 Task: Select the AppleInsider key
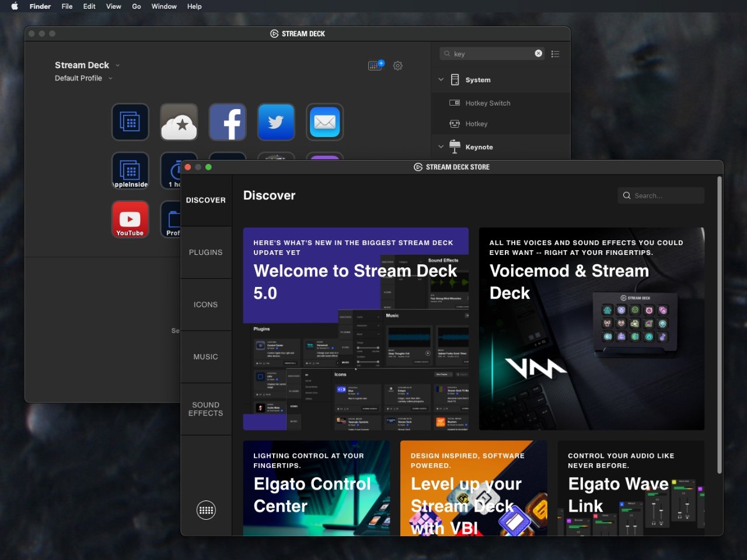(x=130, y=170)
